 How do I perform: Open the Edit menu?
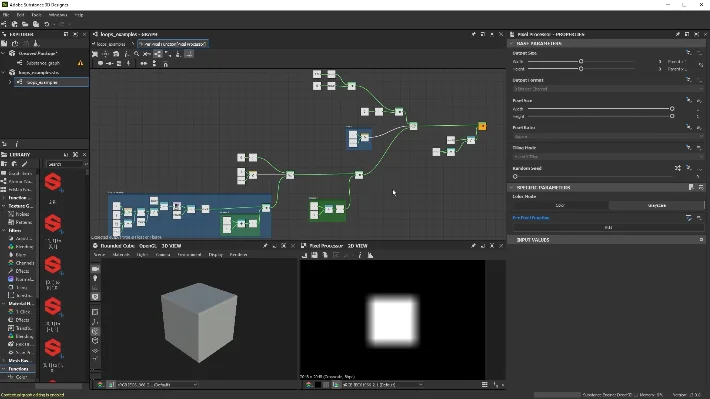20,15
